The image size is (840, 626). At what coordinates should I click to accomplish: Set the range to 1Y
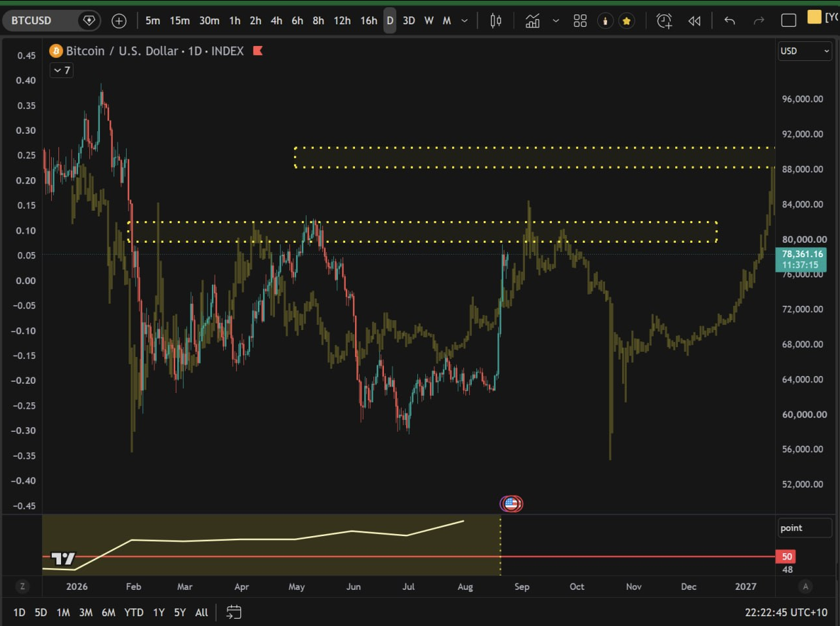(x=159, y=612)
